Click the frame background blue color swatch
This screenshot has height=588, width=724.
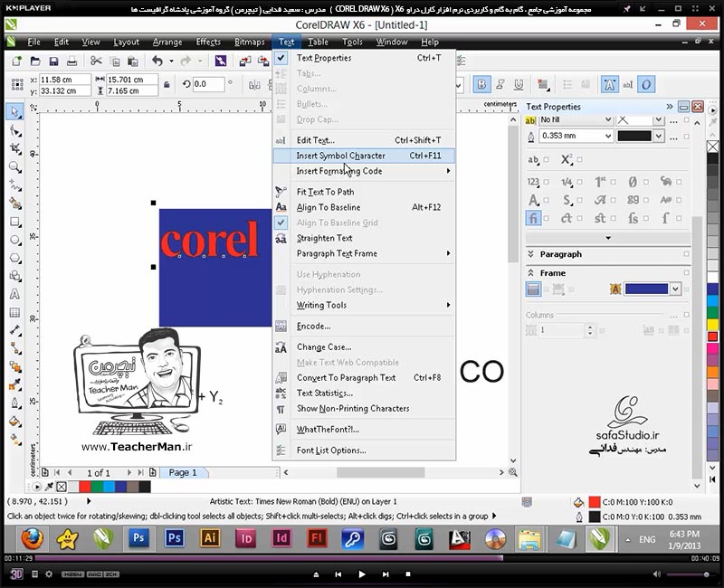click(x=646, y=289)
